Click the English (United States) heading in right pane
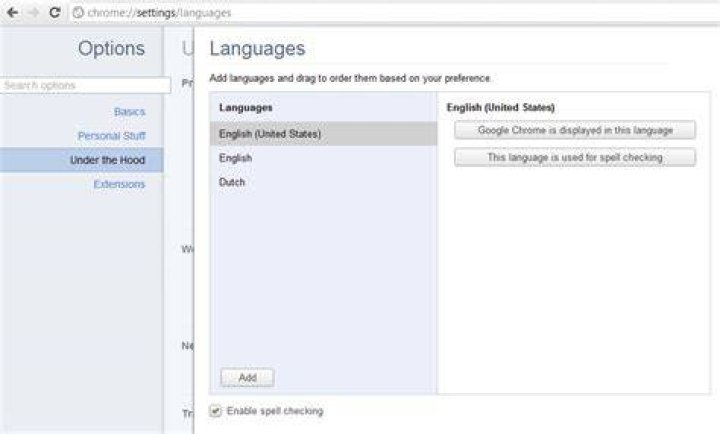720x434 pixels. (501, 107)
